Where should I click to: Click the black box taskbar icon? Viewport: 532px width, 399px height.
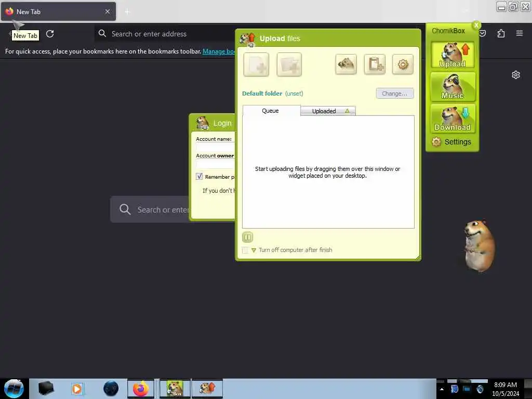46,389
